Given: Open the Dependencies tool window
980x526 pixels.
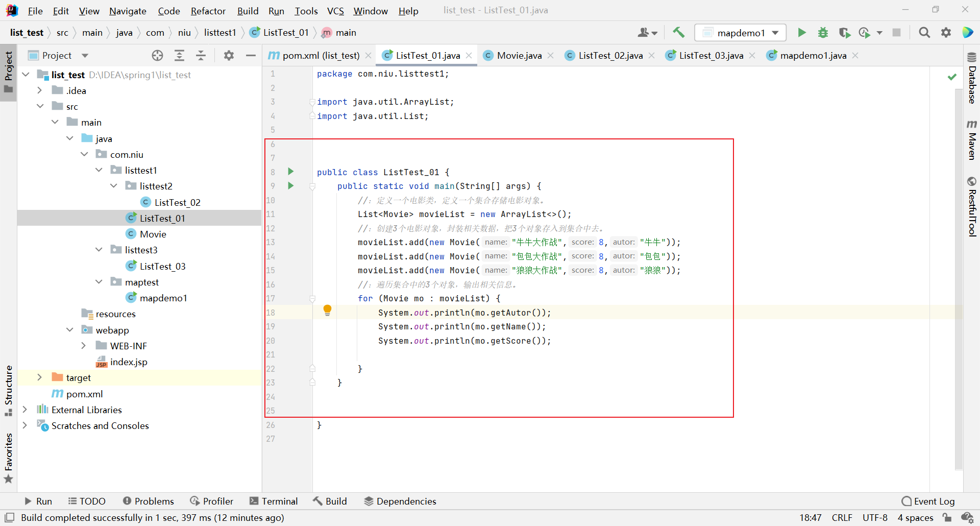Looking at the screenshot, I should pyautogui.click(x=400, y=501).
